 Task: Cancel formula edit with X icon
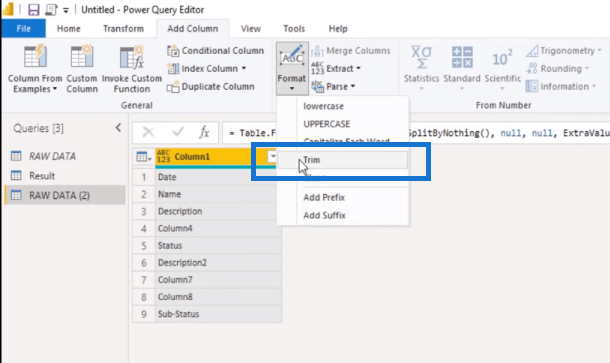[148, 133]
